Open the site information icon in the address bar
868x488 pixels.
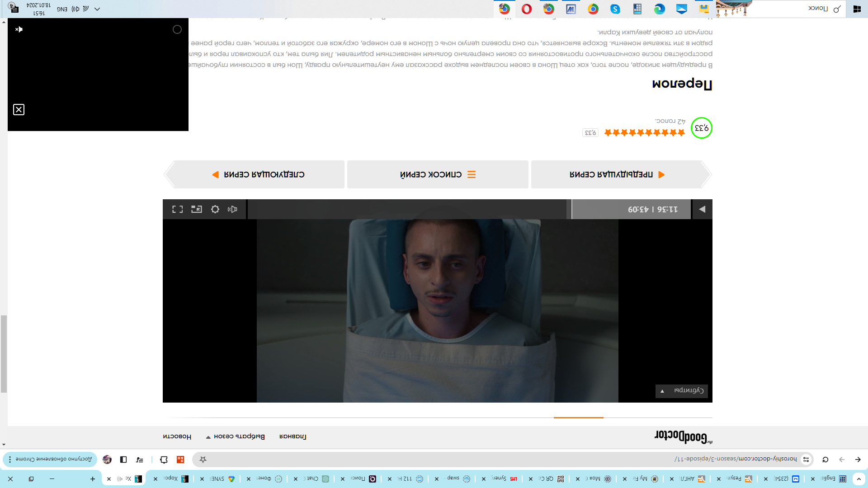[806, 460]
